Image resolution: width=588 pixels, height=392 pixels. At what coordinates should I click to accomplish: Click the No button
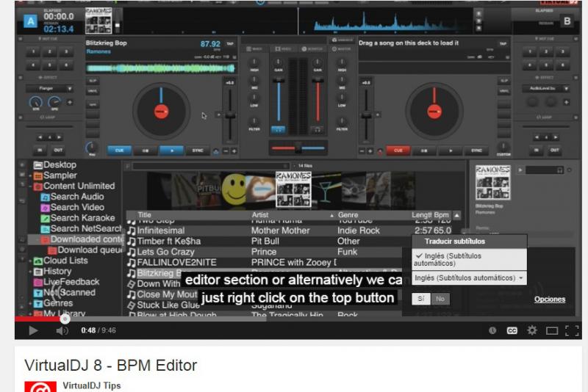[440, 299]
